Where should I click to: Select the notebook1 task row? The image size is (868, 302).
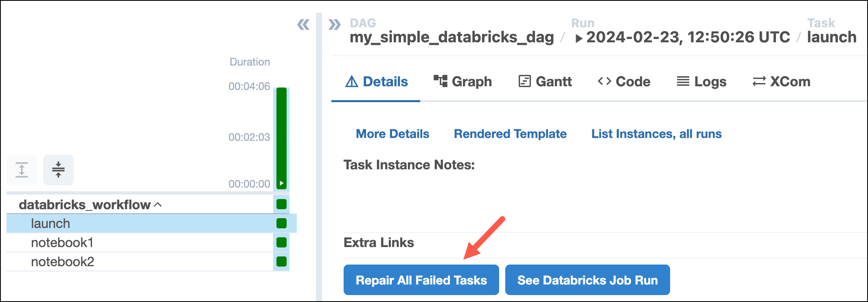point(63,242)
